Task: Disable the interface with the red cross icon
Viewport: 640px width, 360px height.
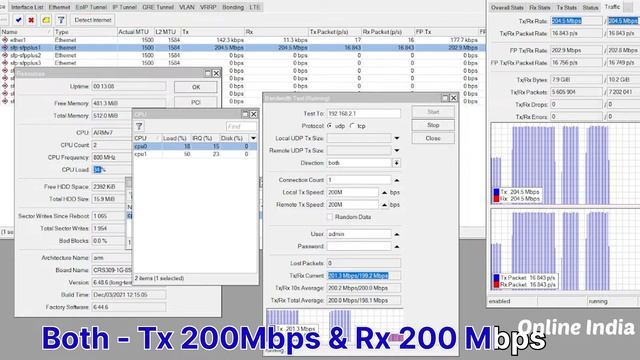Action: (31, 20)
